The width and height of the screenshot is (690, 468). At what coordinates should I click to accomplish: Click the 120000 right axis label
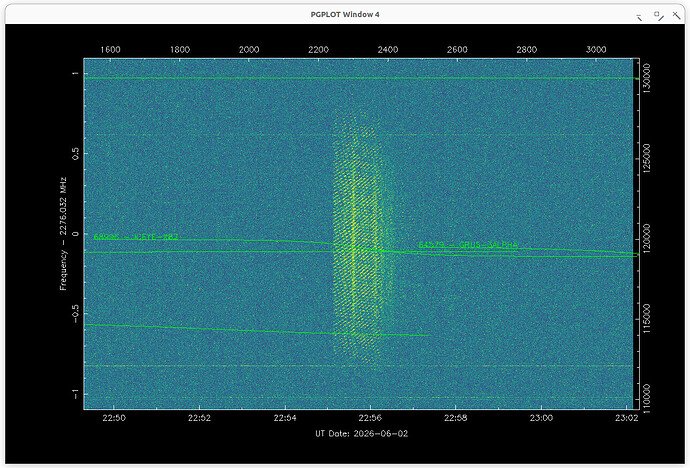[646, 238]
